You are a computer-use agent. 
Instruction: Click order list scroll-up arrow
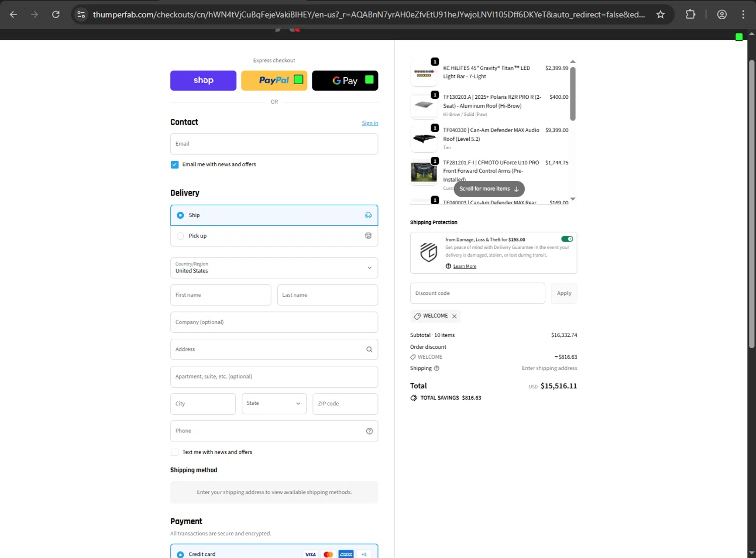pyautogui.click(x=573, y=61)
